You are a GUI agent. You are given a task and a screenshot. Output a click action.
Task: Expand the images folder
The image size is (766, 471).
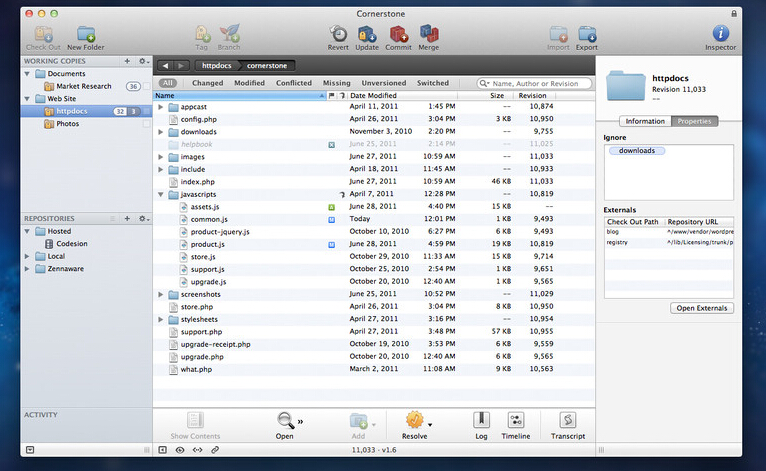(160, 157)
